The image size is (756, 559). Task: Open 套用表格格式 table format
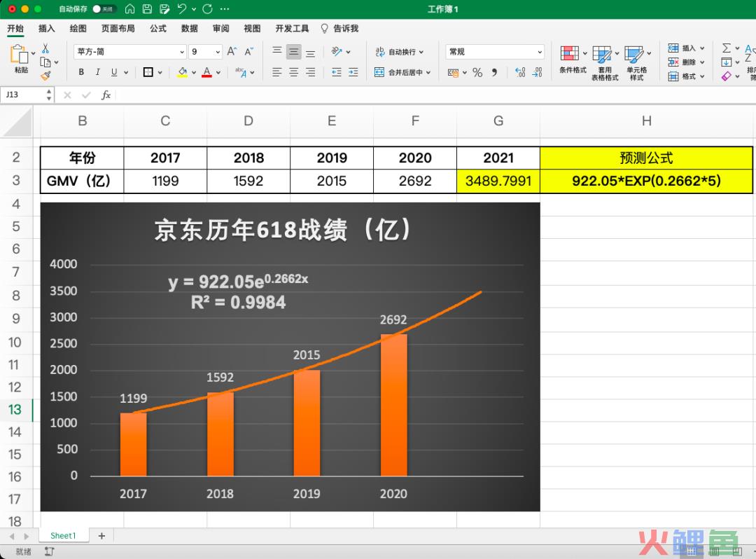(605, 63)
